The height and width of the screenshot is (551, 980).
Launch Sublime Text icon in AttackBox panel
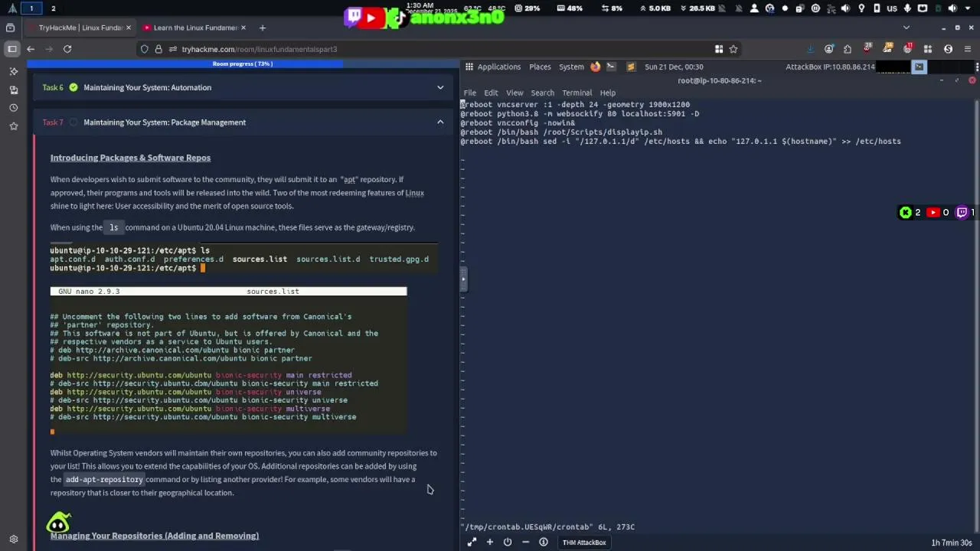(631, 67)
